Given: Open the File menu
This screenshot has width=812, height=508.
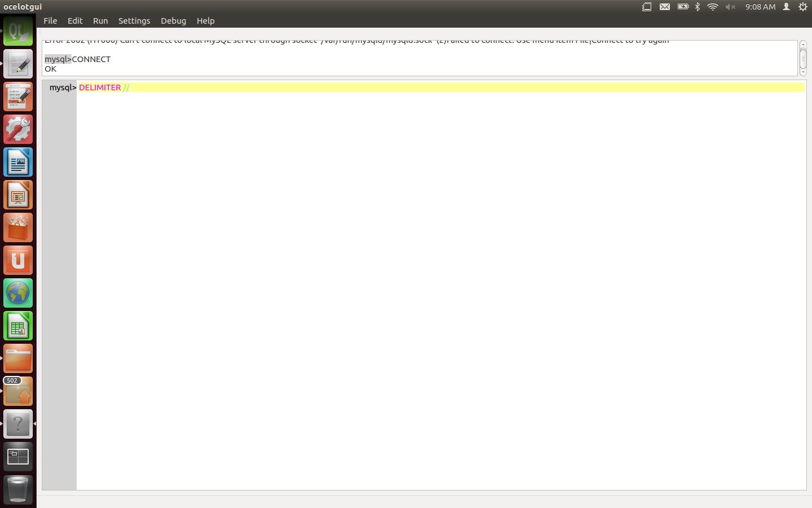Looking at the screenshot, I should pyautogui.click(x=50, y=21).
